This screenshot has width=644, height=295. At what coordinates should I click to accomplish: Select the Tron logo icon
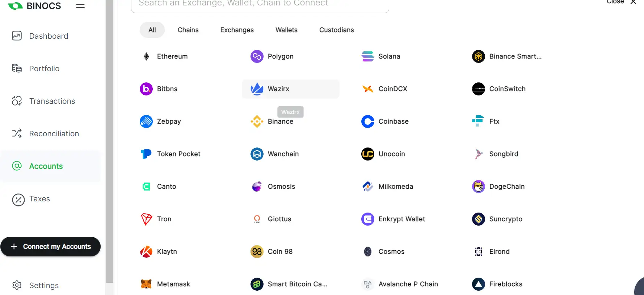coord(146,219)
